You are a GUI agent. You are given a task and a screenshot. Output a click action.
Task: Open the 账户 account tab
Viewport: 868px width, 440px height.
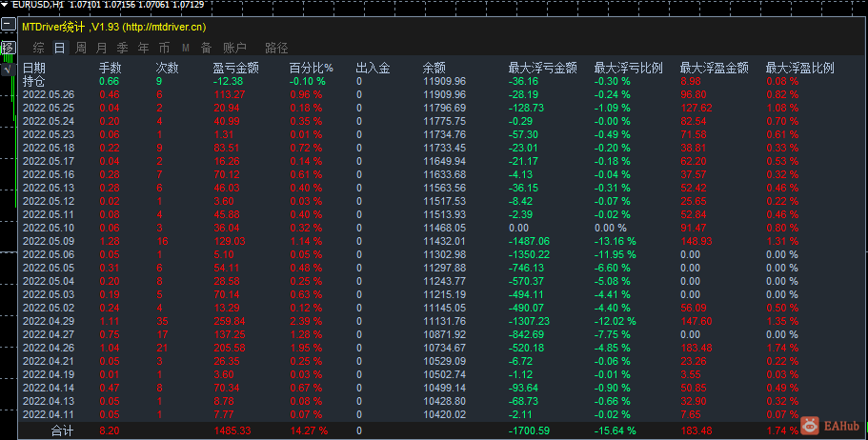[x=234, y=48]
